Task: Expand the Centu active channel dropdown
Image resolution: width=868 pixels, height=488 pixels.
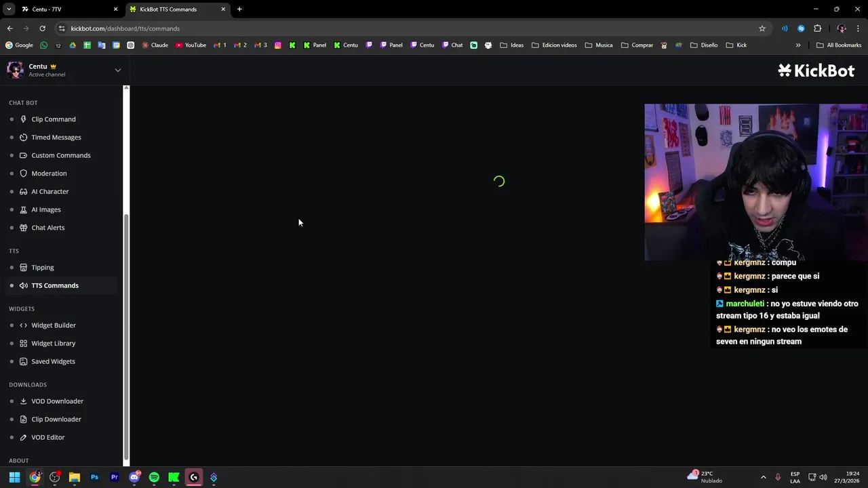Action: coord(117,70)
